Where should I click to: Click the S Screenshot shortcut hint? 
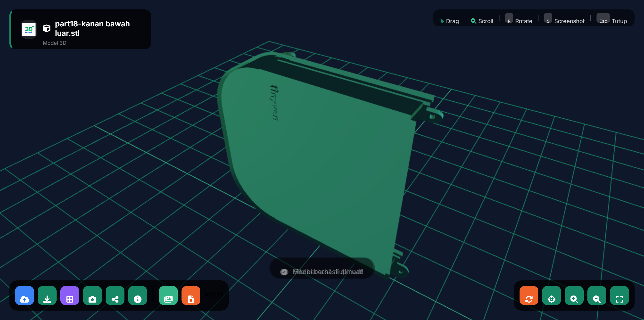click(x=565, y=20)
